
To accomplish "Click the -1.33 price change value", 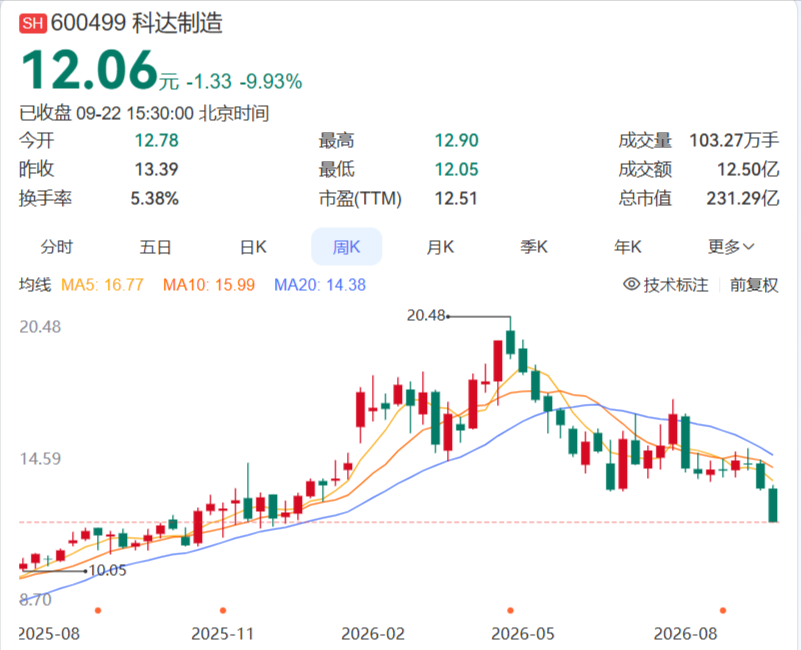I will click(x=209, y=82).
